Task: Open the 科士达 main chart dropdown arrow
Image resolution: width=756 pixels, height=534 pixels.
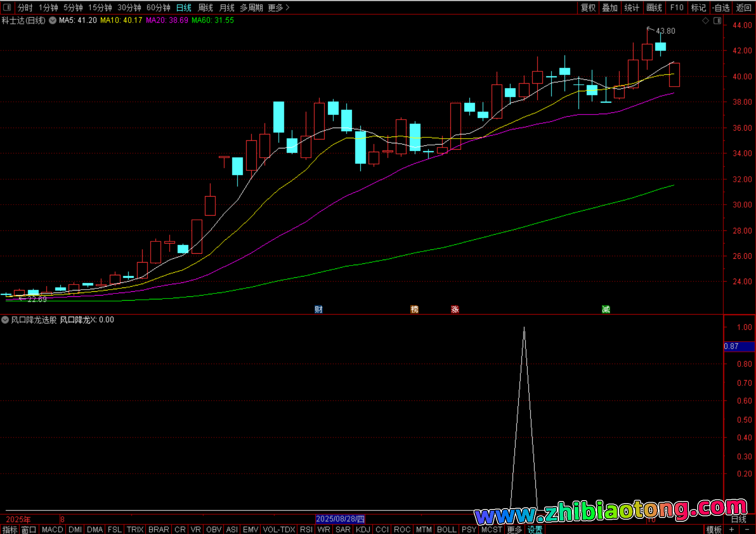Action: pyautogui.click(x=52, y=20)
